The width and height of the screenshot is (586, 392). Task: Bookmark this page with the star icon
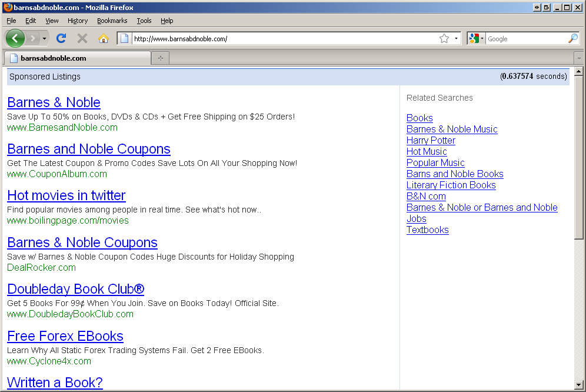pyautogui.click(x=444, y=38)
